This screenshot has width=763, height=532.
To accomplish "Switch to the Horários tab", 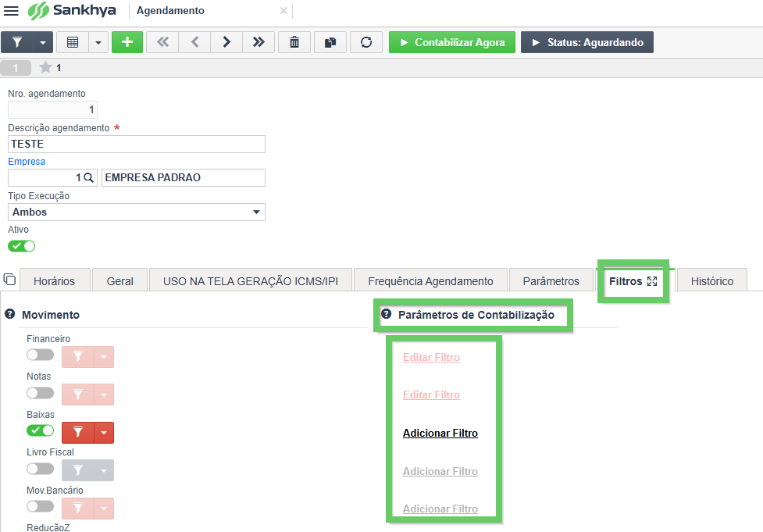I will coord(55,281).
